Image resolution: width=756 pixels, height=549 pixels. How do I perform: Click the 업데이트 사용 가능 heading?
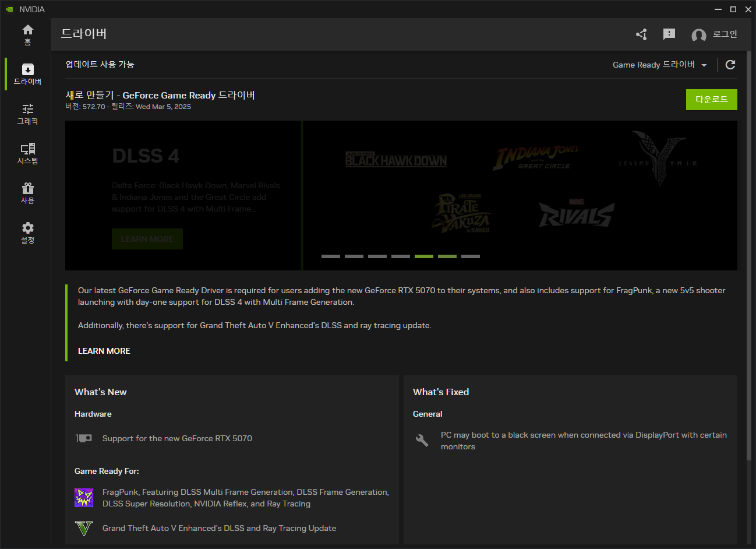point(100,64)
